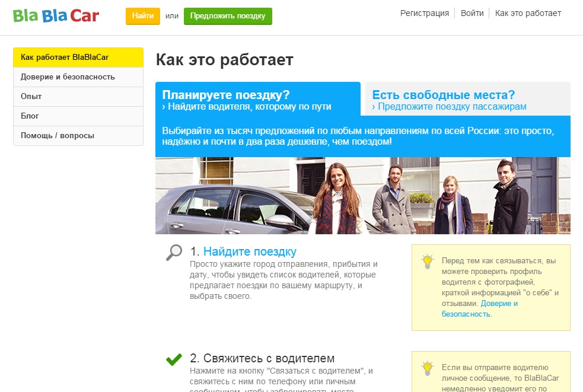Open the Блог sidebar item
583x392 pixels.
(78, 116)
